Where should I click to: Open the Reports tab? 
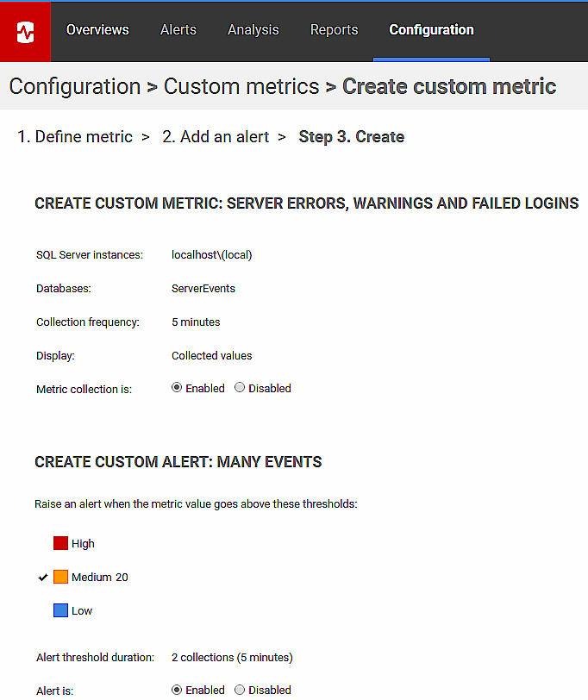click(334, 30)
